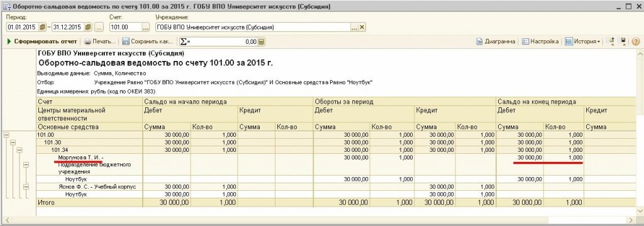Select Яснов Ф. С. - Учебный корпус row

97,187
